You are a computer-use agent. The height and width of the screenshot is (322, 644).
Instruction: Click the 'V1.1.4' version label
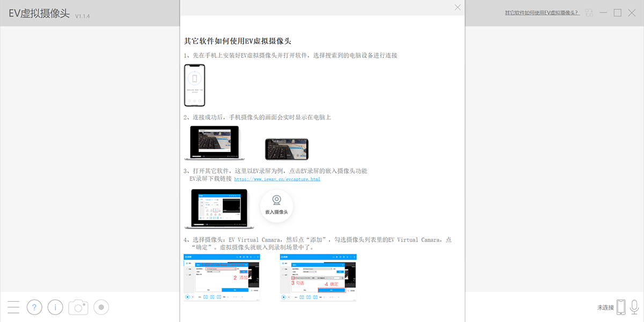[82, 16]
